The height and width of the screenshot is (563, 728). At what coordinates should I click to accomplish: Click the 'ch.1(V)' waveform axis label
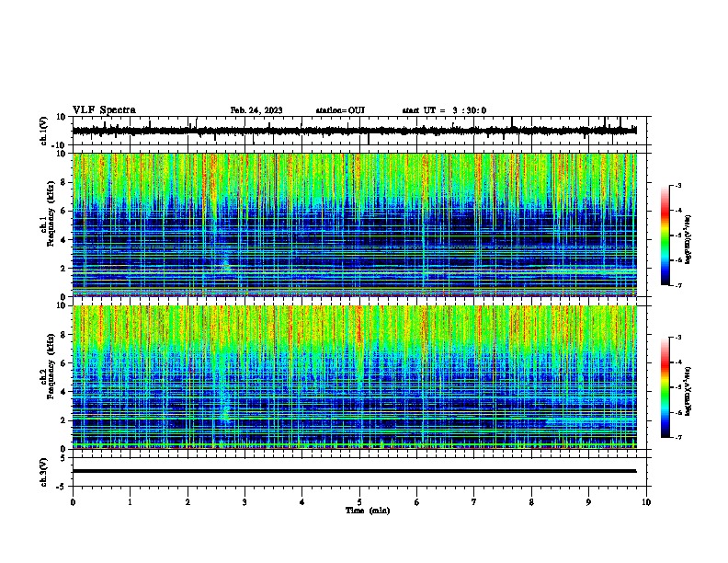point(43,131)
